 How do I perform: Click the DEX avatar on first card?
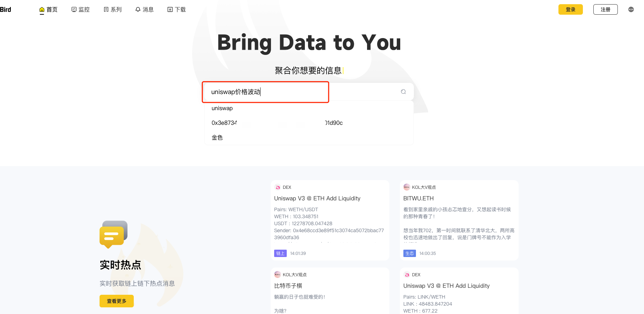pos(278,187)
